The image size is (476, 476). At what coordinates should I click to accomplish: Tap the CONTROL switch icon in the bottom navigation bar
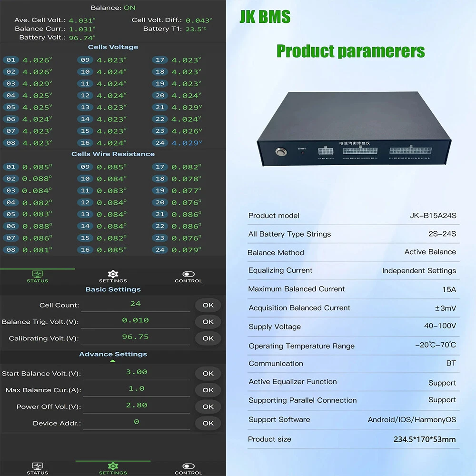pos(188,466)
